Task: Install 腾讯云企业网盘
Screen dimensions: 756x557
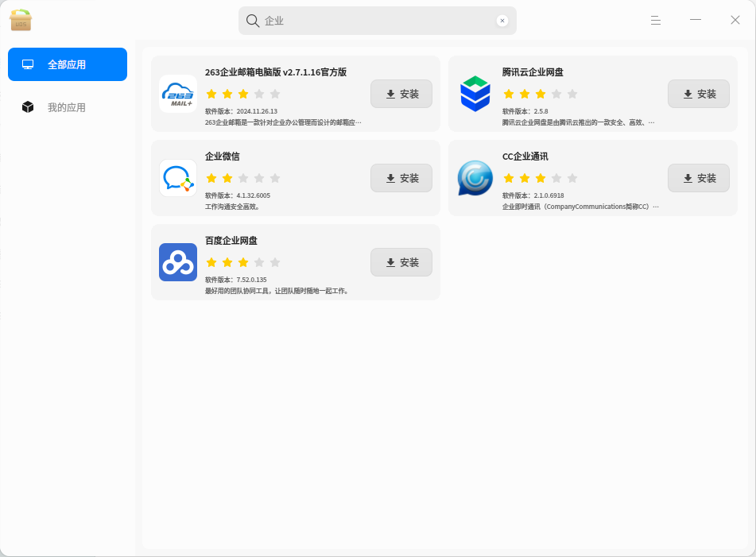Action: (x=699, y=94)
